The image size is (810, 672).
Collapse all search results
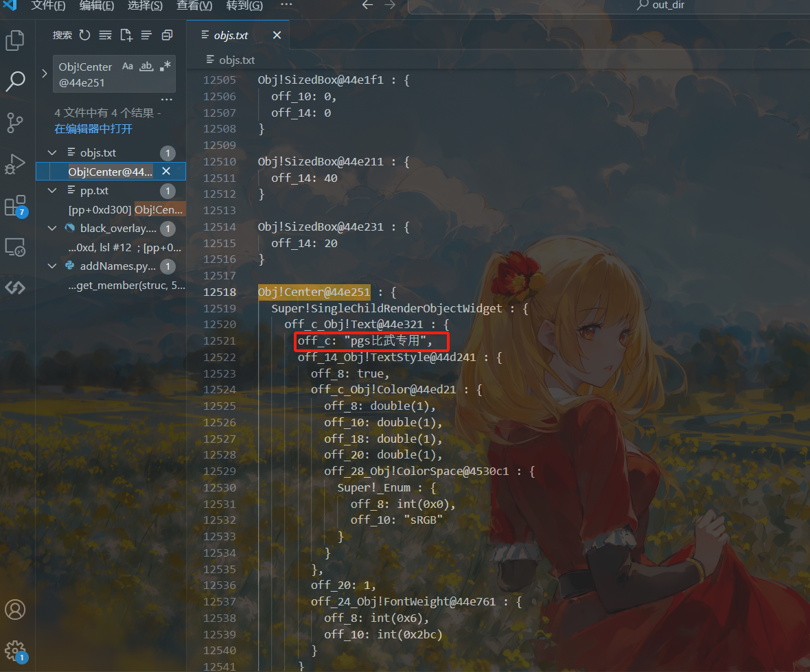167,35
